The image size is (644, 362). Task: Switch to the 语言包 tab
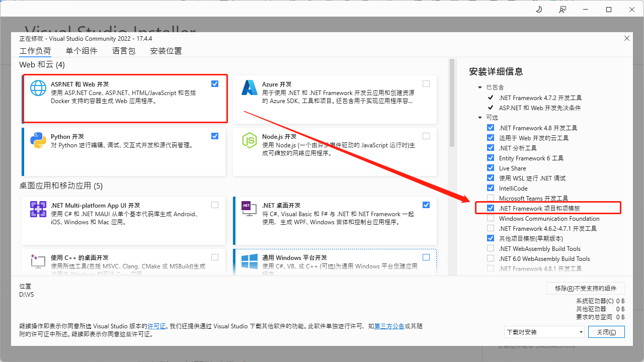pos(124,51)
